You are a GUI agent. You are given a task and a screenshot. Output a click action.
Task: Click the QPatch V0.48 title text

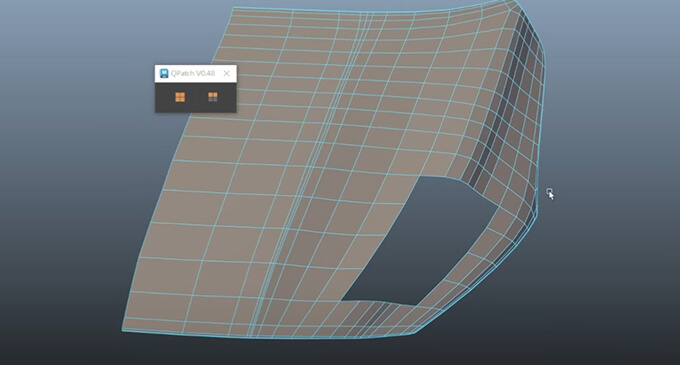point(193,73)
